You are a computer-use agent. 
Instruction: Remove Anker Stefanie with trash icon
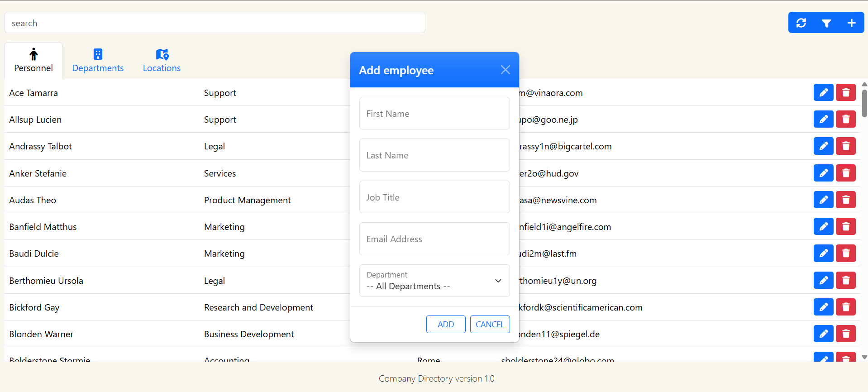point(845,173)
